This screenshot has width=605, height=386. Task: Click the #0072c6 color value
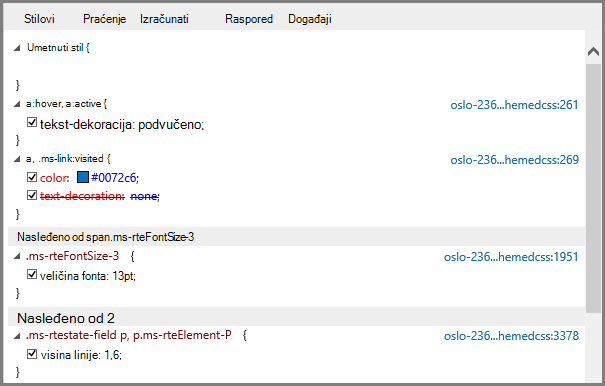114,178
